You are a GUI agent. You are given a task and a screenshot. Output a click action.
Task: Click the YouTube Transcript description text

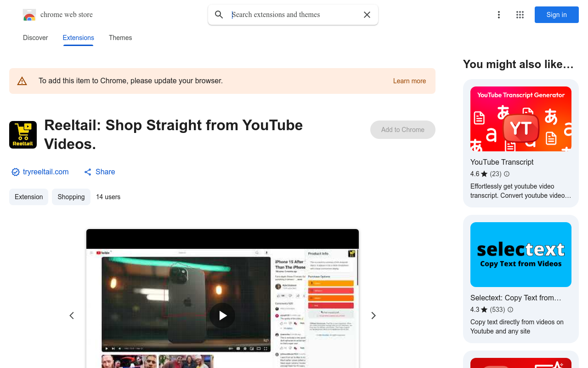pos(521,191)
